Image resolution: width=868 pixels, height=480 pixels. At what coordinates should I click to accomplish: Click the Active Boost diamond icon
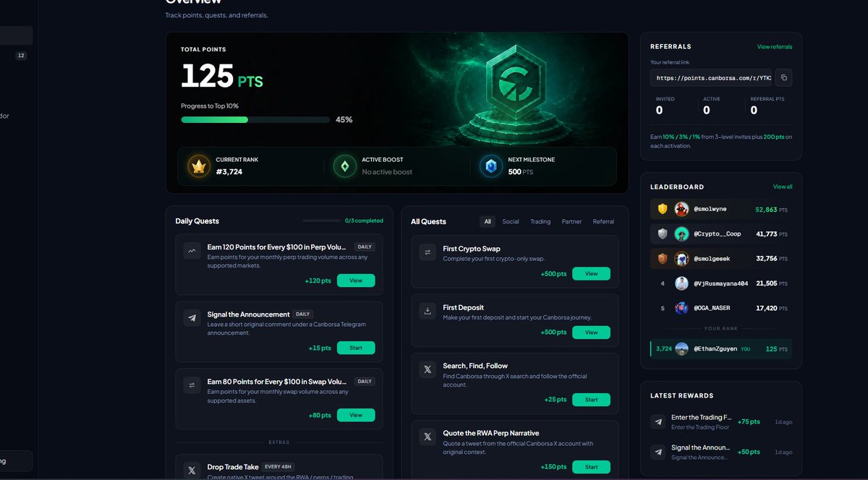pos(344,166)
